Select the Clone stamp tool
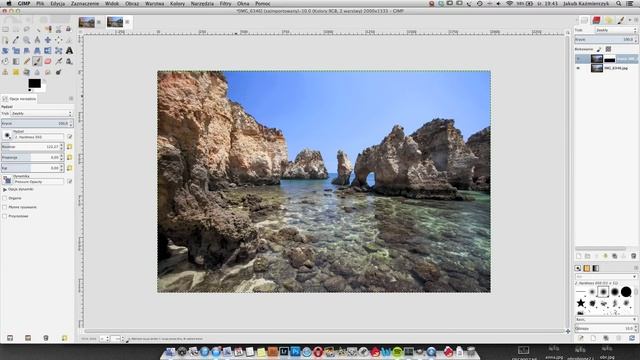640x360 pixels. point(5,72)
